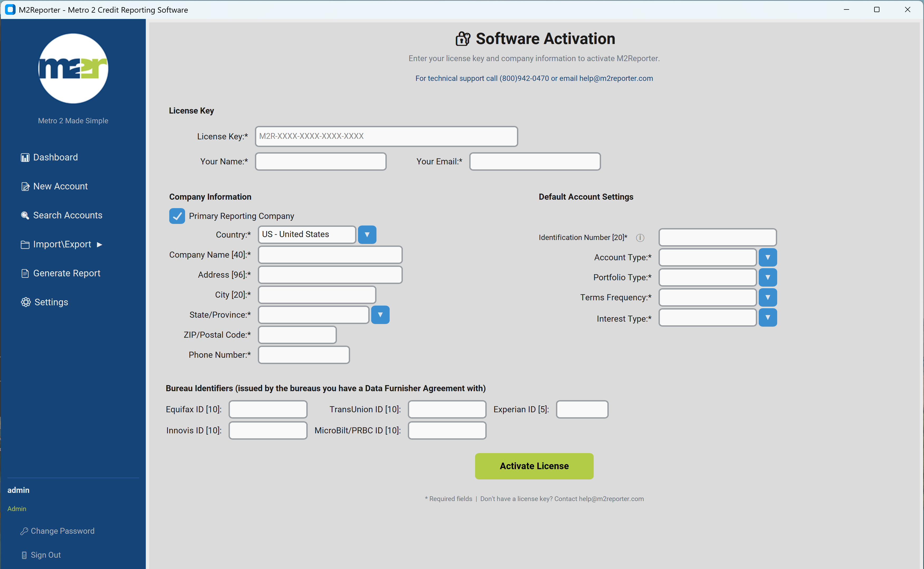Screen dimensions: 924x569
Task: Click the MicroBilt/PRBC ID input field
Action: tap(447, 430)
